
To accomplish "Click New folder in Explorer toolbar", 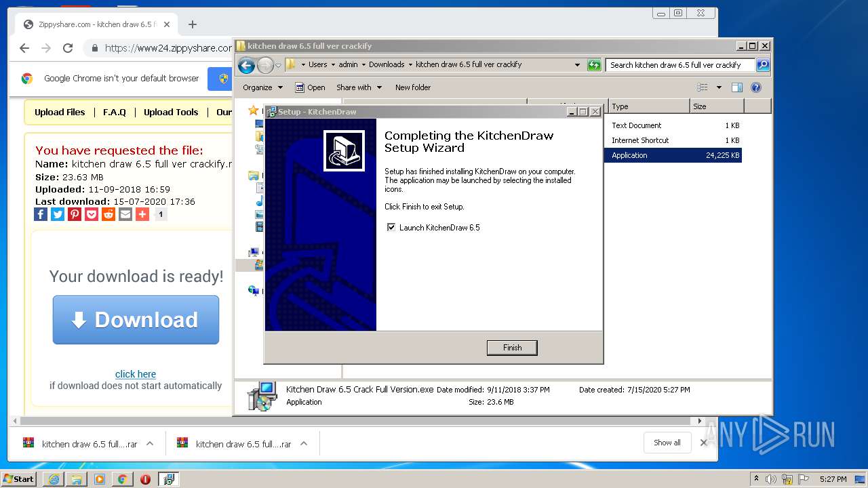I will [x=413, y=87].
